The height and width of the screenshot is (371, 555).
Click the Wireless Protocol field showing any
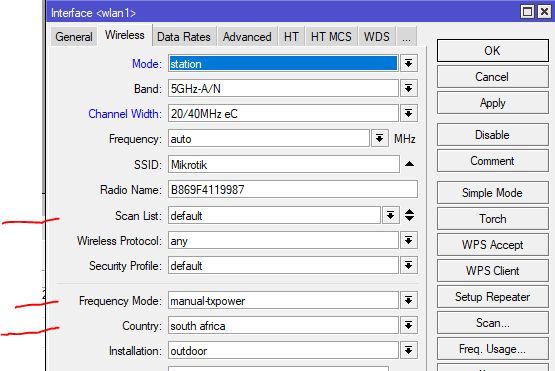pos(283,241)
